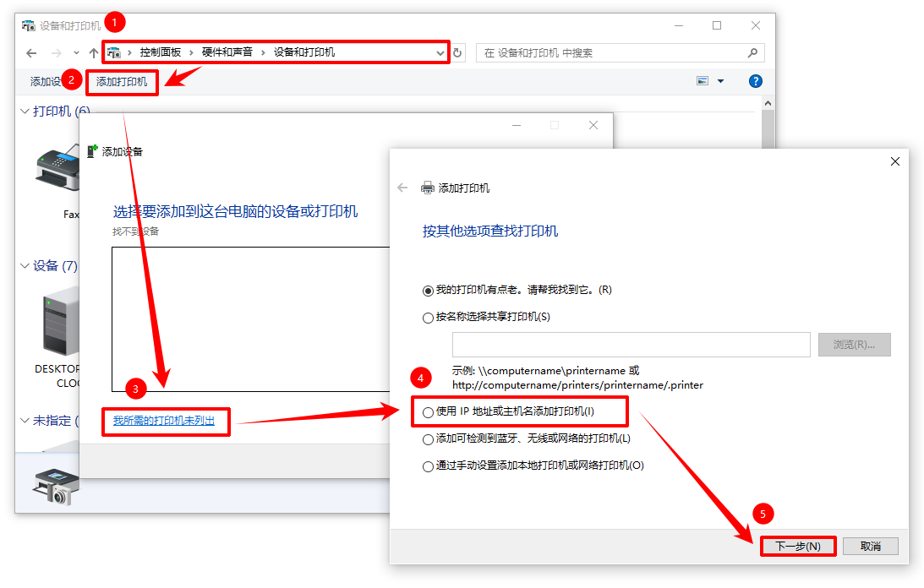Click the shared printer name field
Screen dimensions: 924x588
pos(631,345)
